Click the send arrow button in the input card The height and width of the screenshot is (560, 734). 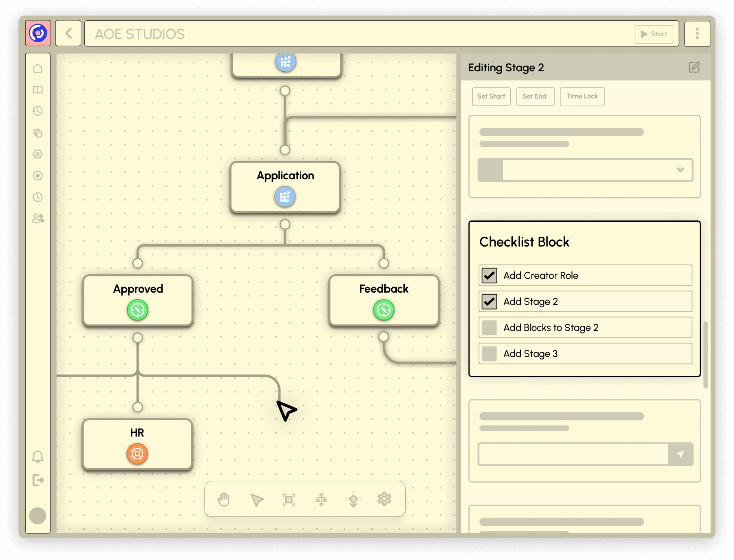680,454
